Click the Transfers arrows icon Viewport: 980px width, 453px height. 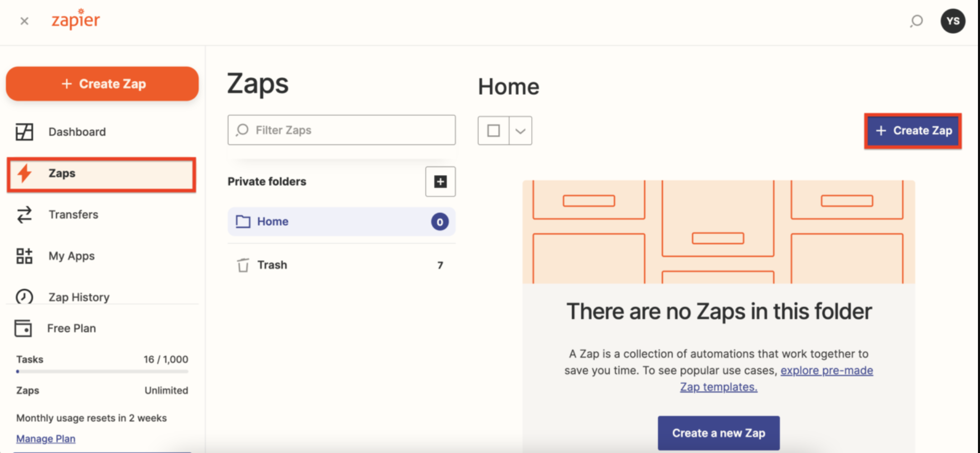24,214
